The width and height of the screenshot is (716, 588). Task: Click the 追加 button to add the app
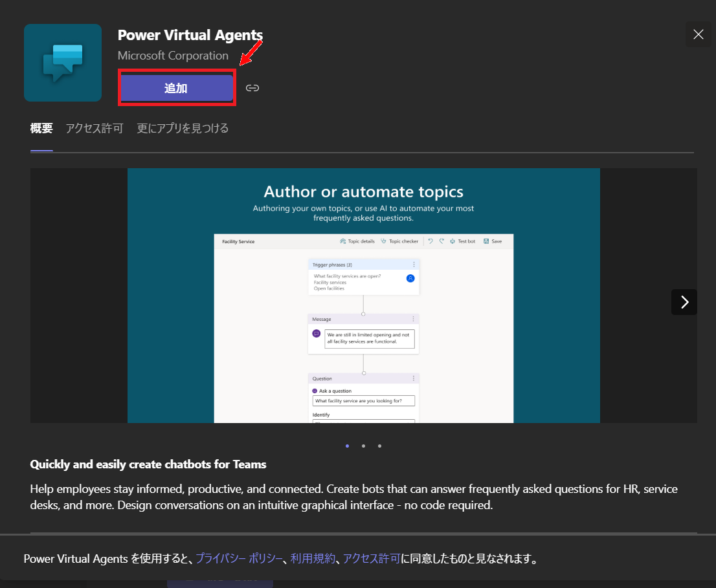pyautogui.click(x=177, y=87)
